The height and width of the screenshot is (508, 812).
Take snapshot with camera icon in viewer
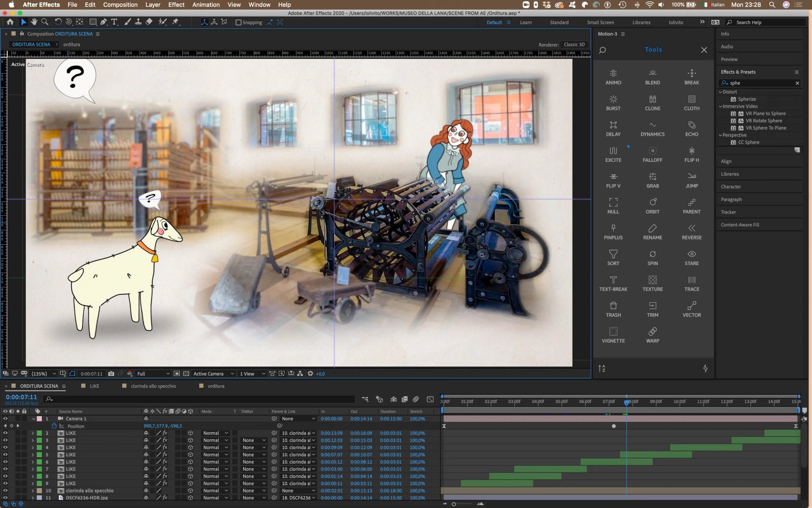pos(111,373)
